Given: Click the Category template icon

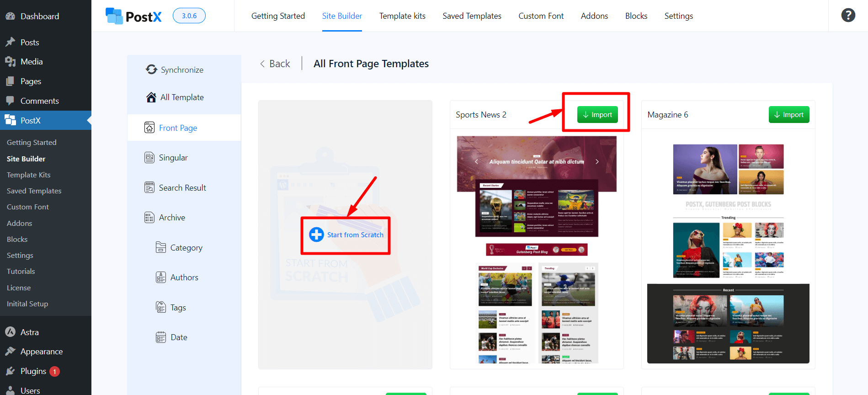Looking at the screenshot, I should (x=161, y=247).
